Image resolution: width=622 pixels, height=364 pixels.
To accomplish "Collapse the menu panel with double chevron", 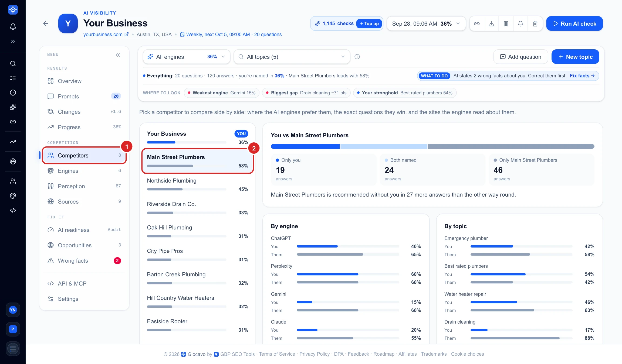I will pos(118,55).
